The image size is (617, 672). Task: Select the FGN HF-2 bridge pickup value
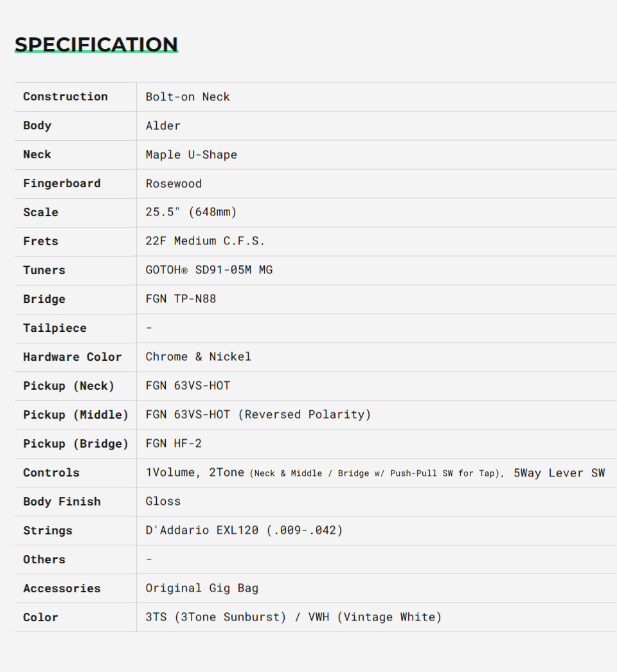coord(174,444)
